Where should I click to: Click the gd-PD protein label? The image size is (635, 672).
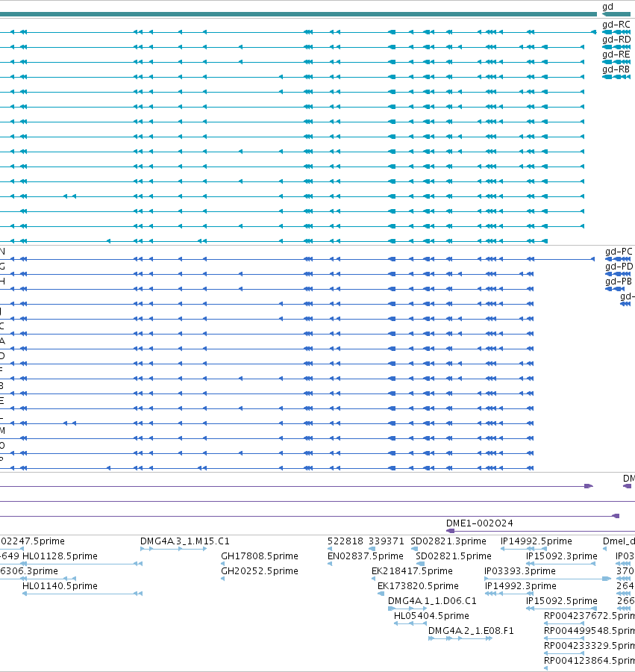tap(619, 267)
